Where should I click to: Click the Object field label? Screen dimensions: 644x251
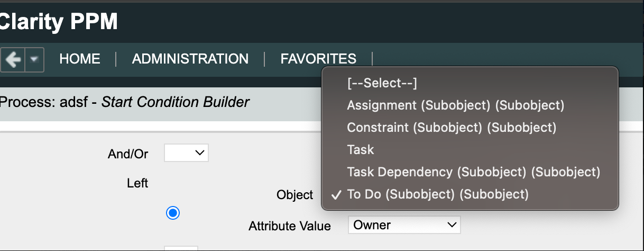295,195
